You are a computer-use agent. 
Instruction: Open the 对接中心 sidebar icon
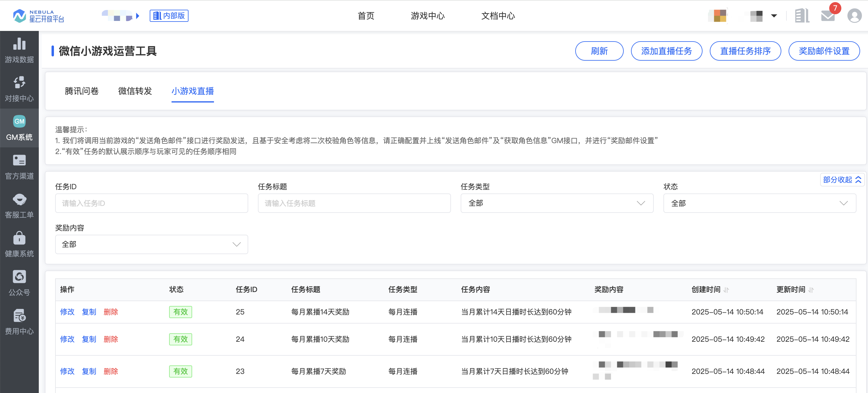[x=19, y=83]
